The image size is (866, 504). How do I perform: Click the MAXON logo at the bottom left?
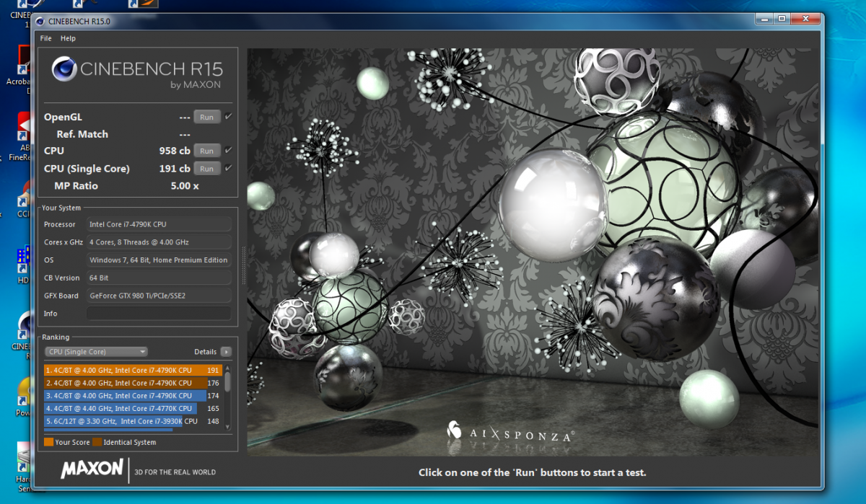pos(92,469)
